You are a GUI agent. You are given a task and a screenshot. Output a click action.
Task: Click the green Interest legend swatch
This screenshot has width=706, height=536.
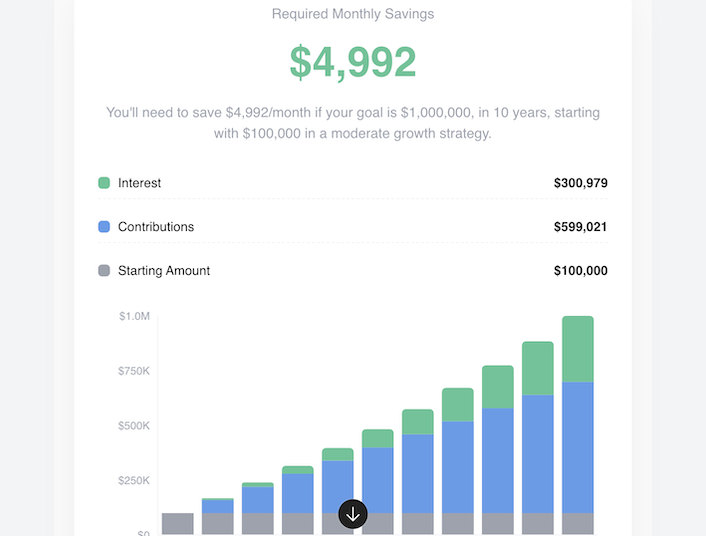tap(104, 183)
